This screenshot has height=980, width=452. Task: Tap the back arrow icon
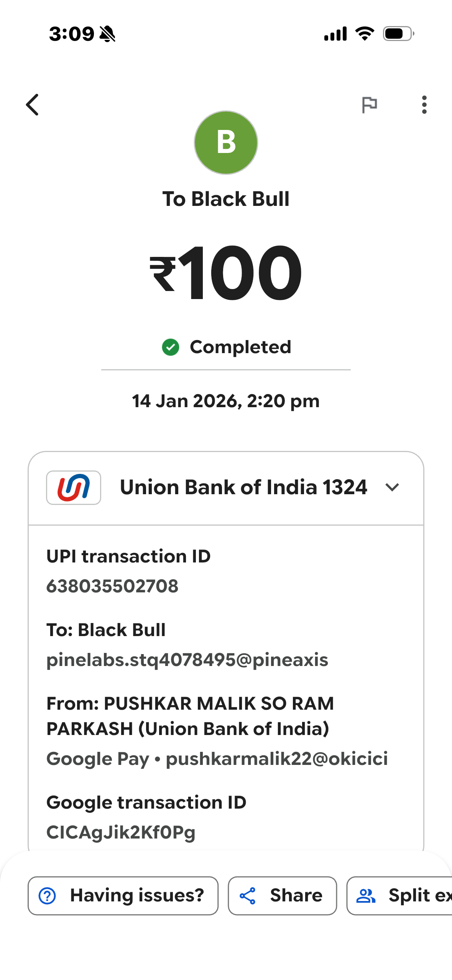33,105
